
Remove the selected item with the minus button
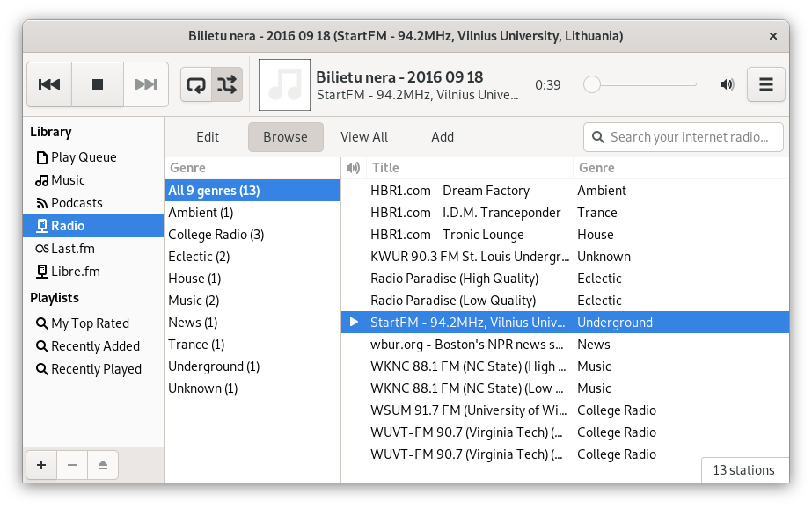point(72,465)
